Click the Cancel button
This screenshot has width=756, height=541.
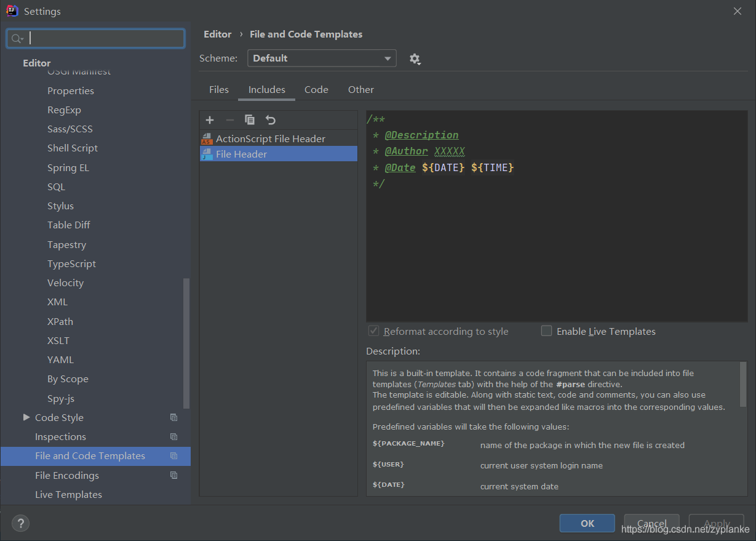[x=651, y=523]
